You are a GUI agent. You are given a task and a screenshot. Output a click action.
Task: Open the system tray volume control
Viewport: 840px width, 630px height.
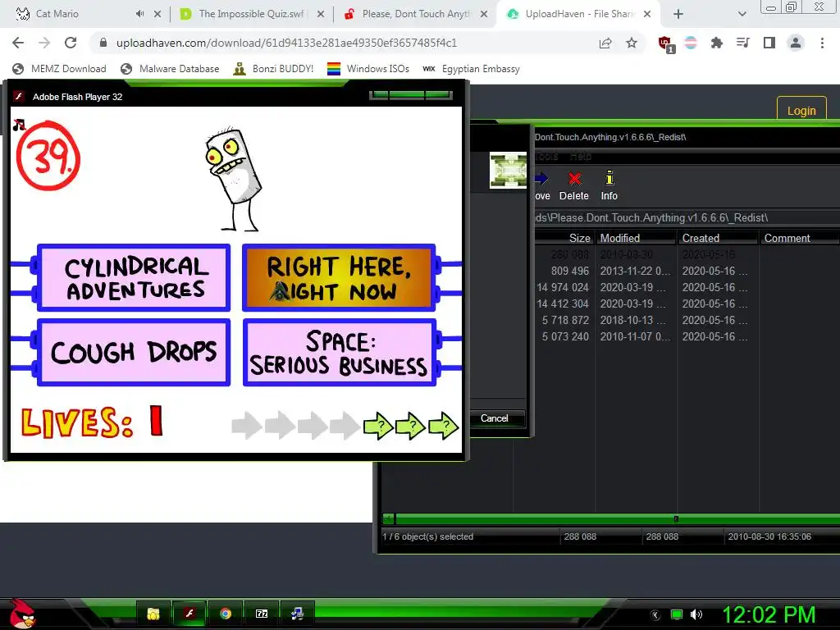click(696, 614)
